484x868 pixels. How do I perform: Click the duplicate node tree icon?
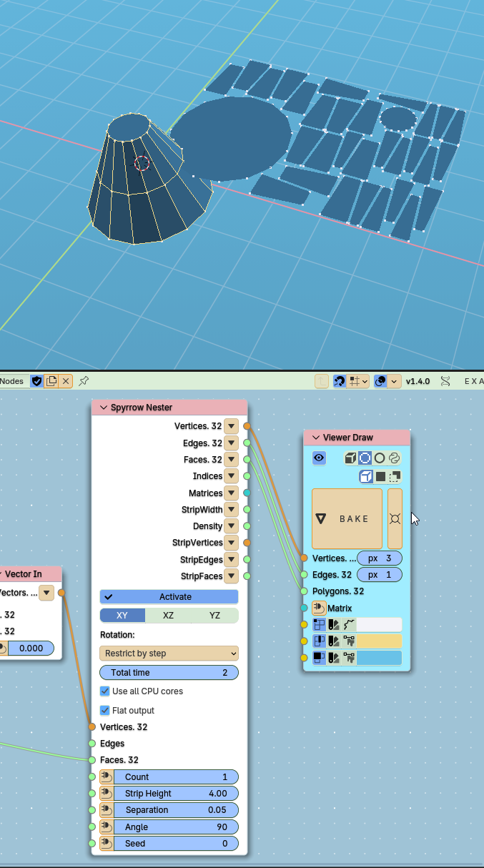click(51, 381)
